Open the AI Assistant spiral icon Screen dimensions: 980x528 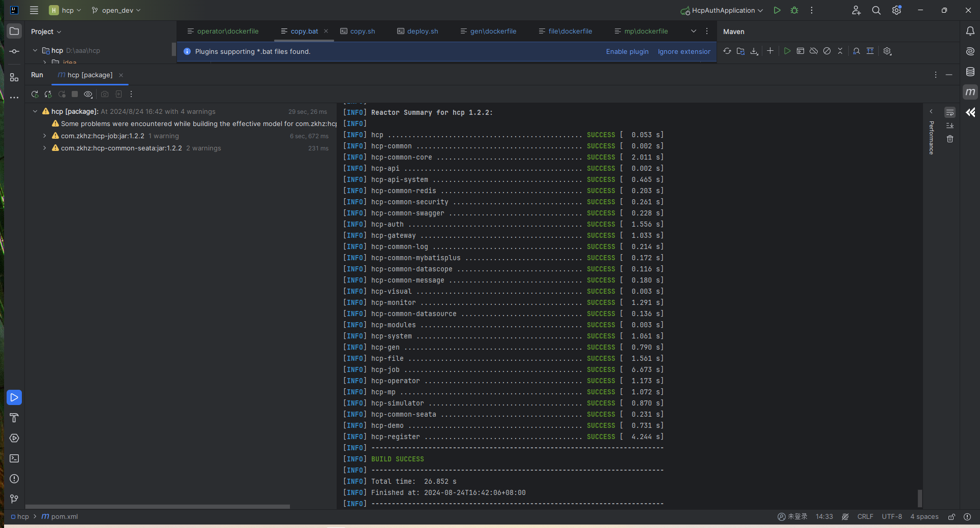(970, 51)
